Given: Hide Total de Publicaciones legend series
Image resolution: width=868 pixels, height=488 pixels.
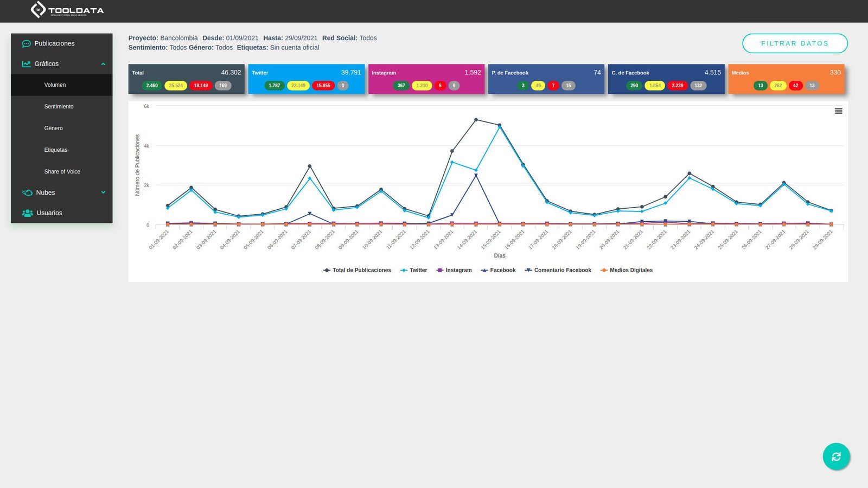Looking at the screenshot, I should pos(357,270).
